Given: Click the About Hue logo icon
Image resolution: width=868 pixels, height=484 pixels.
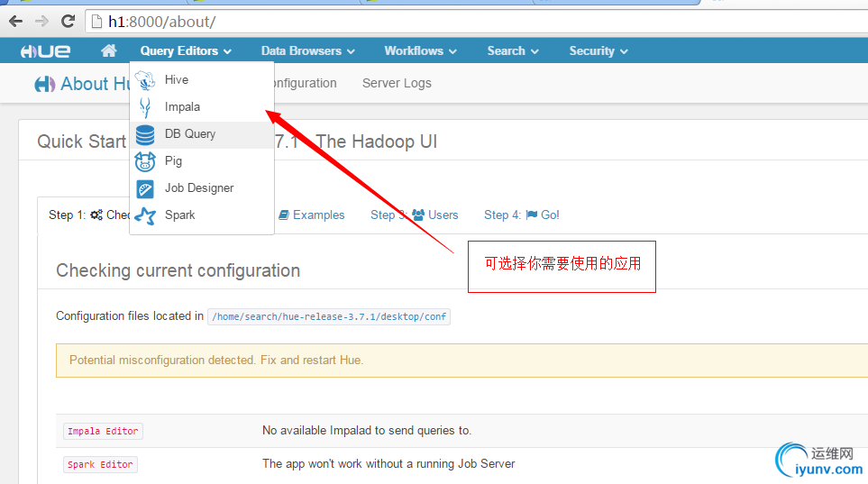Looking at the screenshot, I should coord(45,84).
